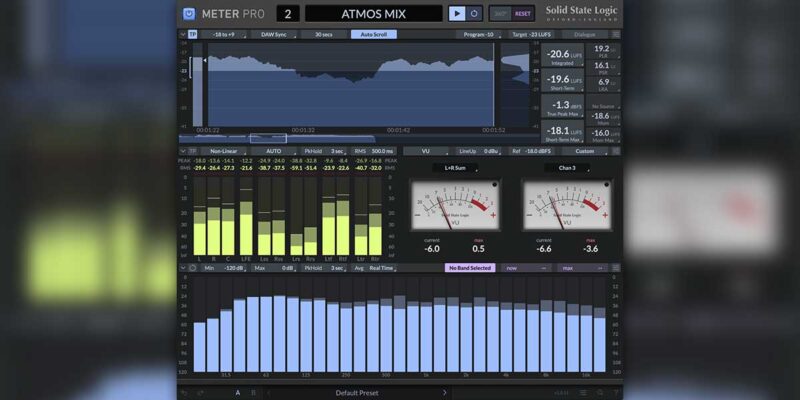
Task: Open spectrum section hamburger menu
Action: click(x=616, y=268)
